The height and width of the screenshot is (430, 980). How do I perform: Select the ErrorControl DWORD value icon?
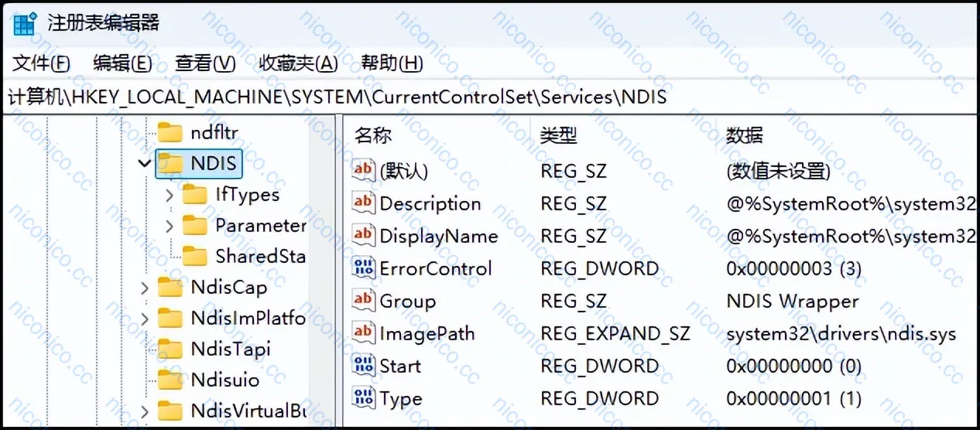point(363,268)
